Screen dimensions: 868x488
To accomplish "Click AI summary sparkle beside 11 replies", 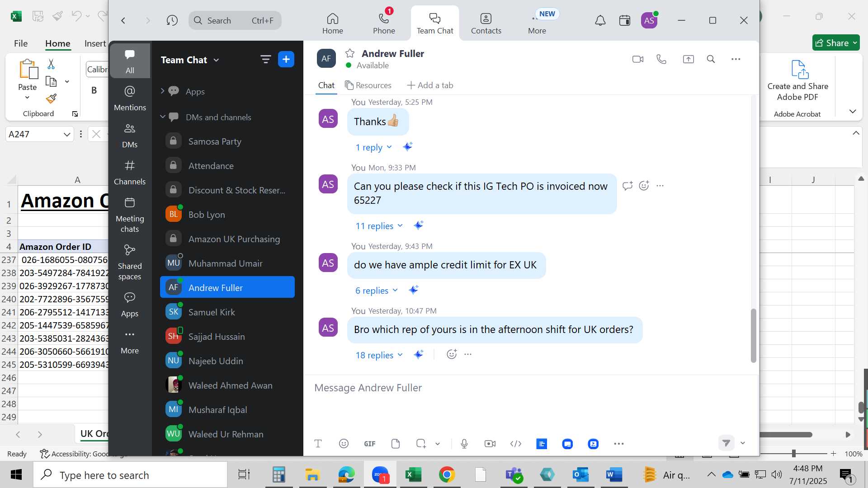I will pyautogui.click(x=418, y=225).
